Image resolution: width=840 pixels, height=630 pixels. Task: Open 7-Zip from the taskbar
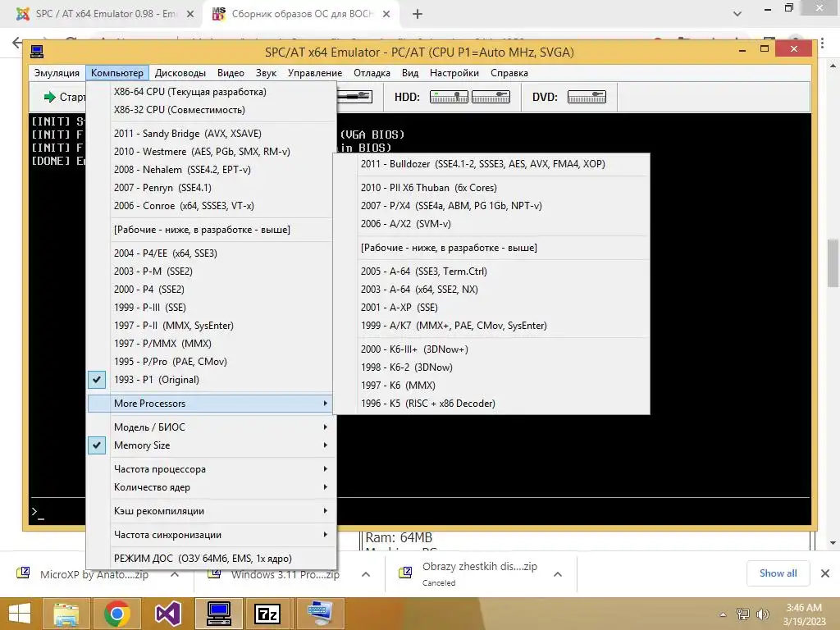(268, 614)
